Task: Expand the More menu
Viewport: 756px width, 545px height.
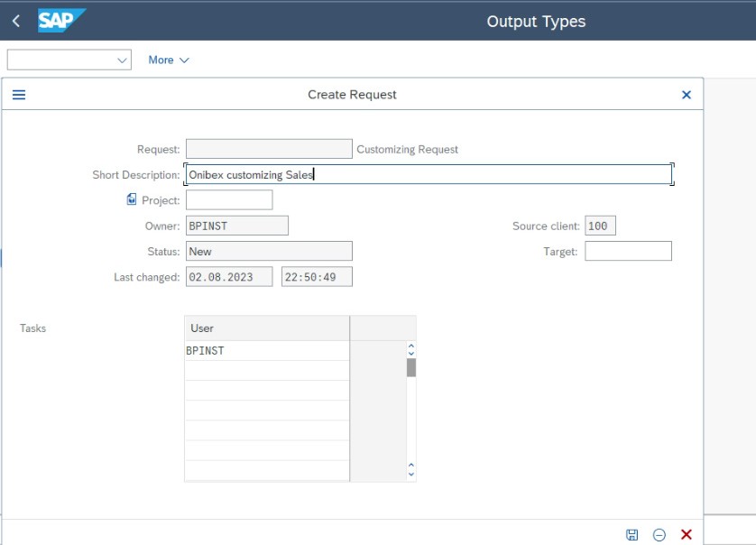Action: coord(169,60)
